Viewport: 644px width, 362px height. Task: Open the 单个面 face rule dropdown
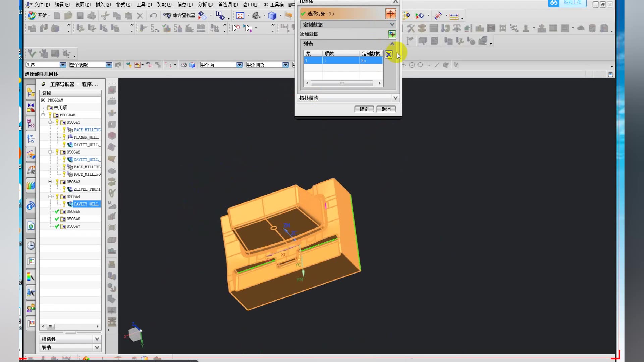pos(239,65)
